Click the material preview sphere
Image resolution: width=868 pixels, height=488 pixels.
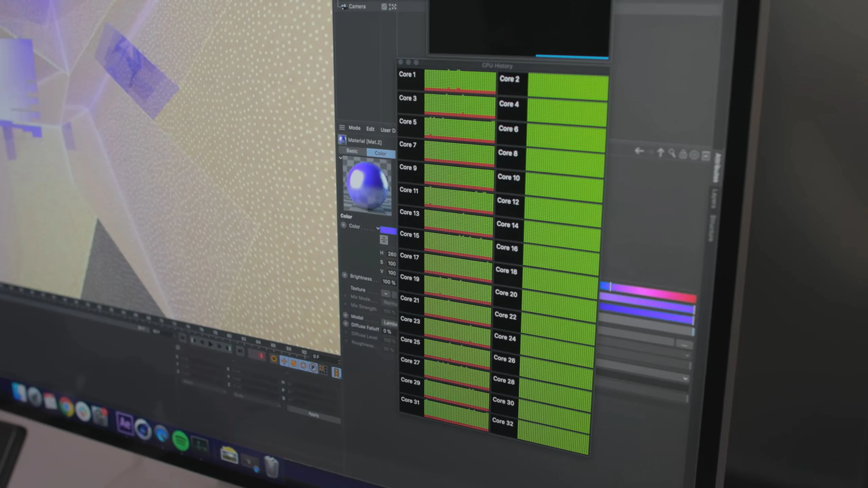point(367,186)
